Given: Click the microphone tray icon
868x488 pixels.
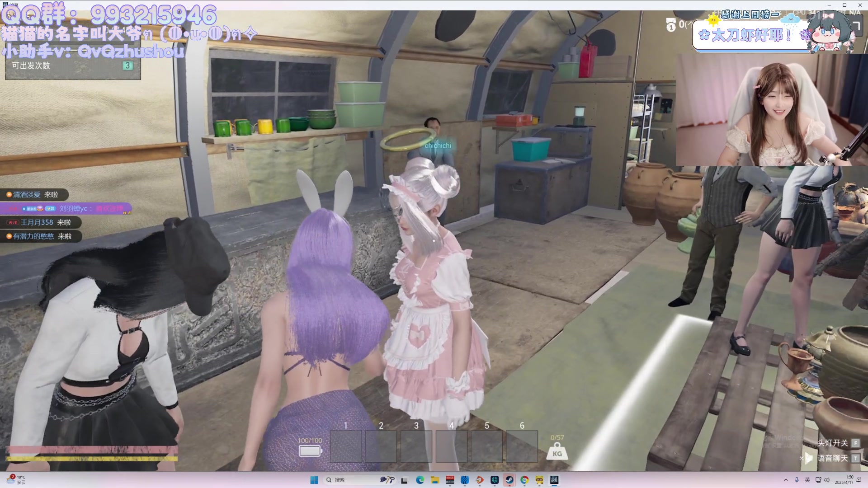Looking at the screenshot, I should click(x=797, y=480).
